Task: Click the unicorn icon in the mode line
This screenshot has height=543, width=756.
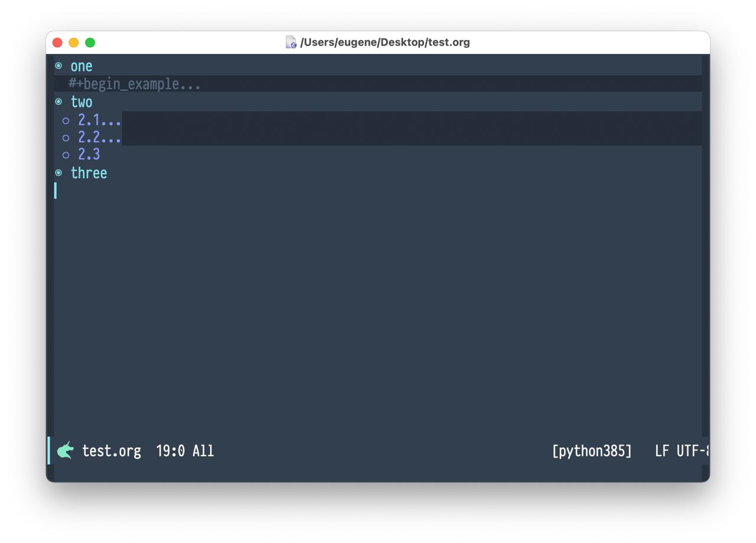Action: 65,451
